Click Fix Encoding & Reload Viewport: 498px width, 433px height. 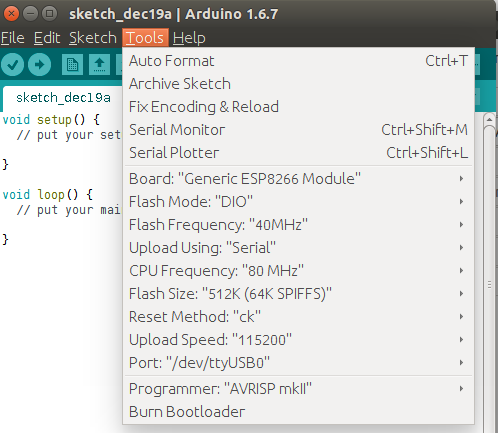point(298,107)
